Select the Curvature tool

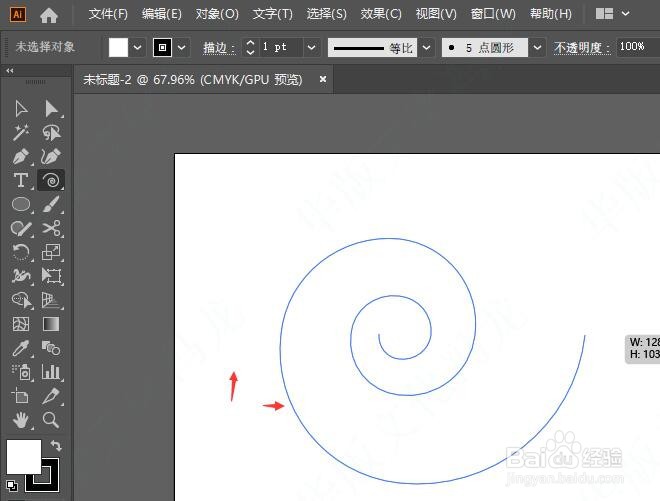(51, 157)
